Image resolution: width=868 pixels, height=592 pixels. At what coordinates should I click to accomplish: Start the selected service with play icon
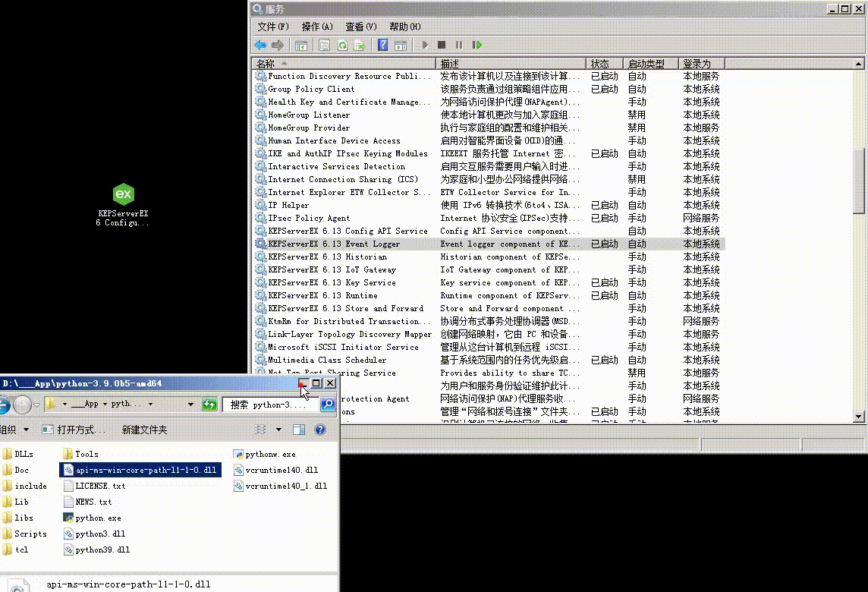[425, 45]
